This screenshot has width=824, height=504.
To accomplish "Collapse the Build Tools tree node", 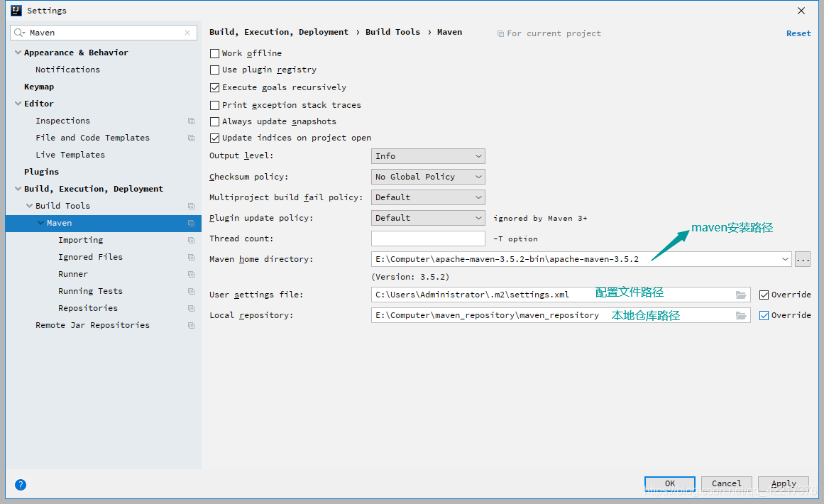I will pyautogui.click(x=29, y=206).
